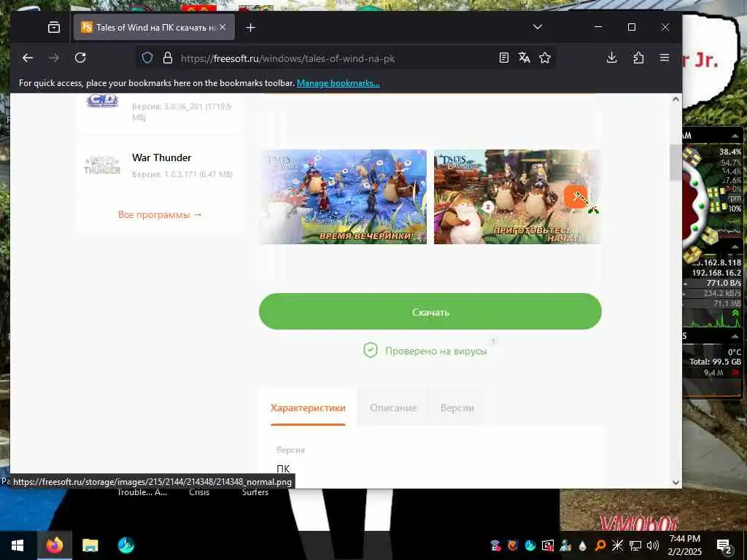Viewport: 747px width, 560px height.
Task: Collapse the network section of desktop gadget
Action: [735, 247]
